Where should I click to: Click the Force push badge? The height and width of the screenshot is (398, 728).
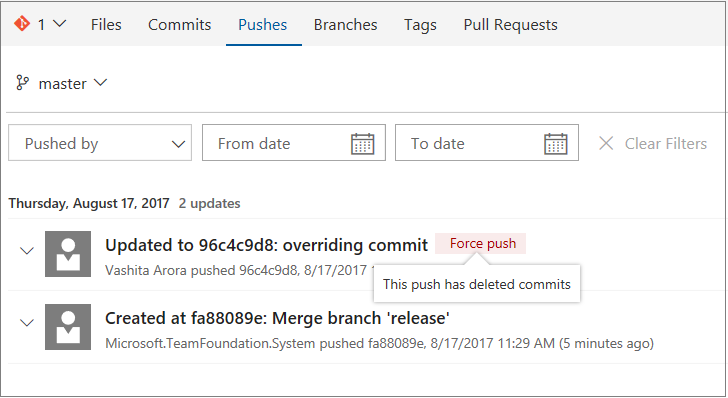(x=481, y=243)
